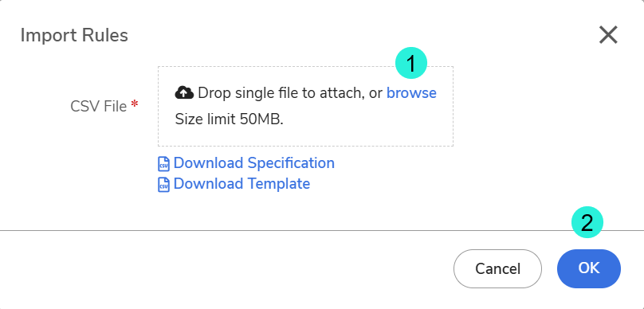Viewport: 644px width, 309px height.
Task: Click the teal badge numbered 2
Action: pyautogui.click(x=587, y=222)
